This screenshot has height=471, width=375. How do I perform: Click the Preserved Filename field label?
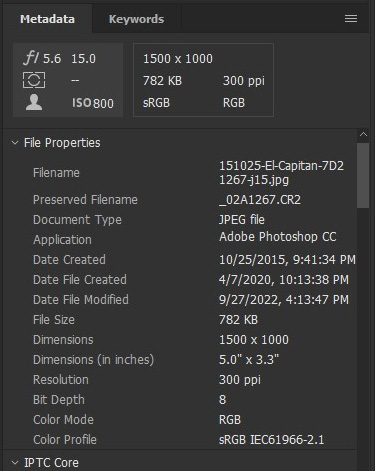pyautogui.click(x=85, y=200)
